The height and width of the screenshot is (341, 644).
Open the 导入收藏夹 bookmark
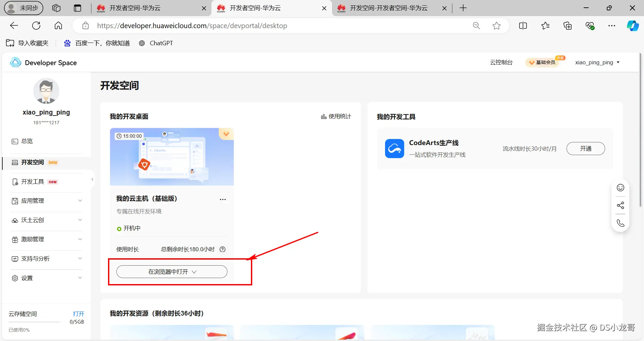tap(27, 43)
